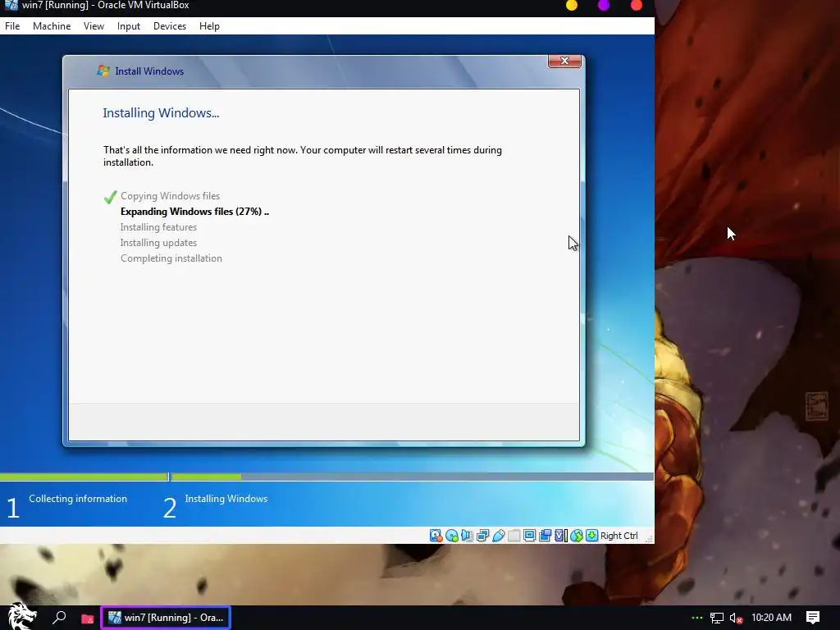Select the win7 [Running] taskbar button
The width and height of the screenshot is (840, 630).
coord(166,618)
